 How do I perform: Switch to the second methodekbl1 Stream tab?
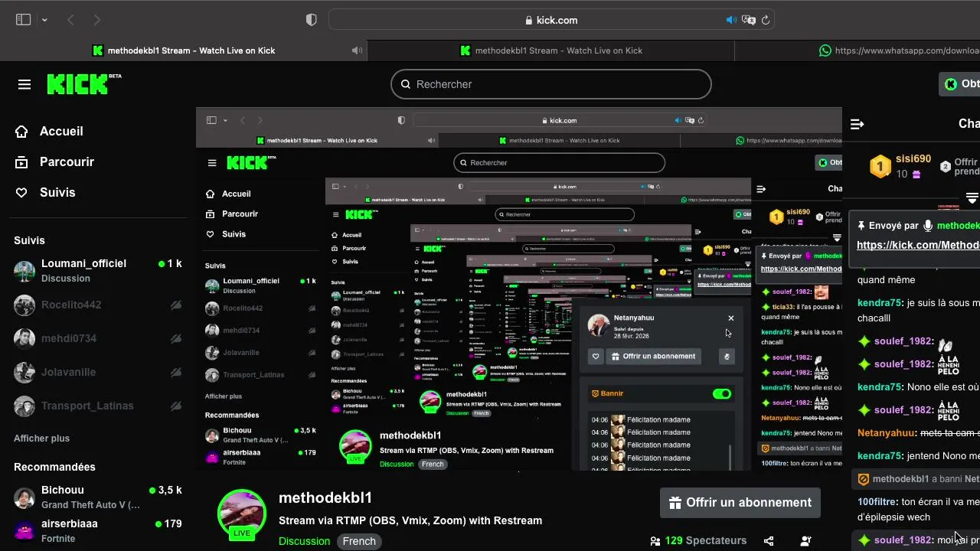(551, 51)
